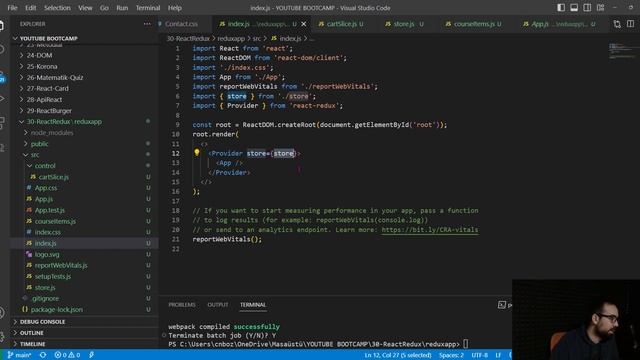This screenshot has height=360, width=640.
Task: Open the View menu
Action: coord(85,8)
